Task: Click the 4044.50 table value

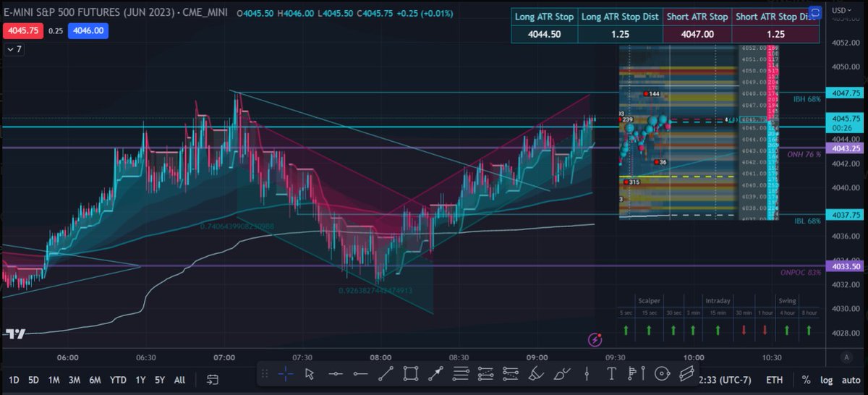Action: 544,34
